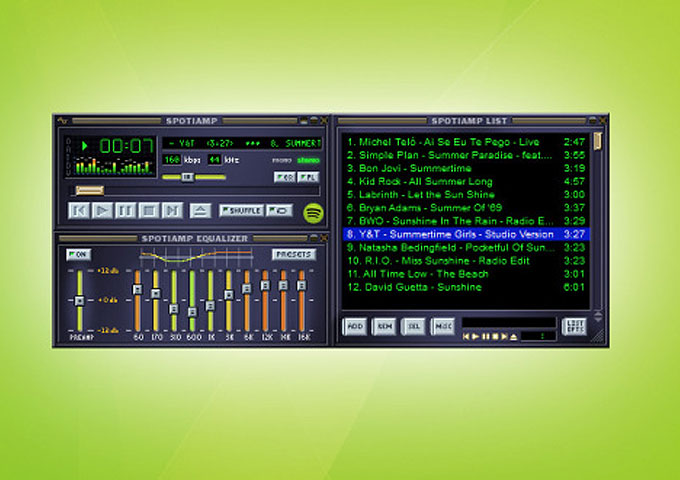Click the Eject button in main player
The width and height of the screenshot is (680, 480).
tap(200, 211)
